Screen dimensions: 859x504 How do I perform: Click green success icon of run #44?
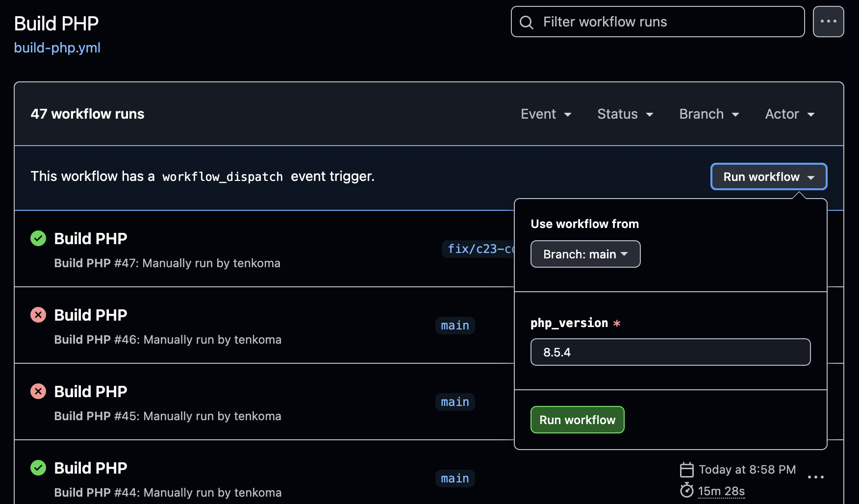[x=38, y=468]
